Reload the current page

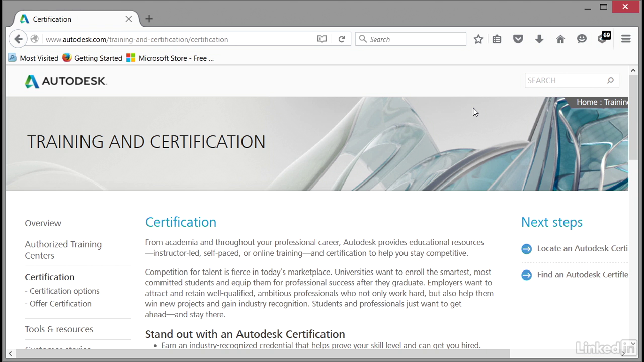coord(341,39)
